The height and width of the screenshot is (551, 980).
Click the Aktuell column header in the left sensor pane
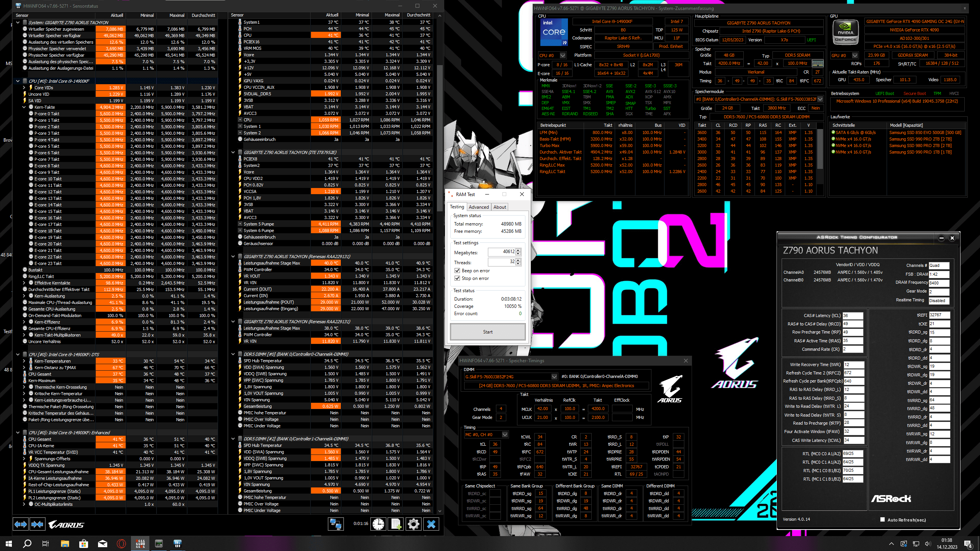[x=111, y=15]
